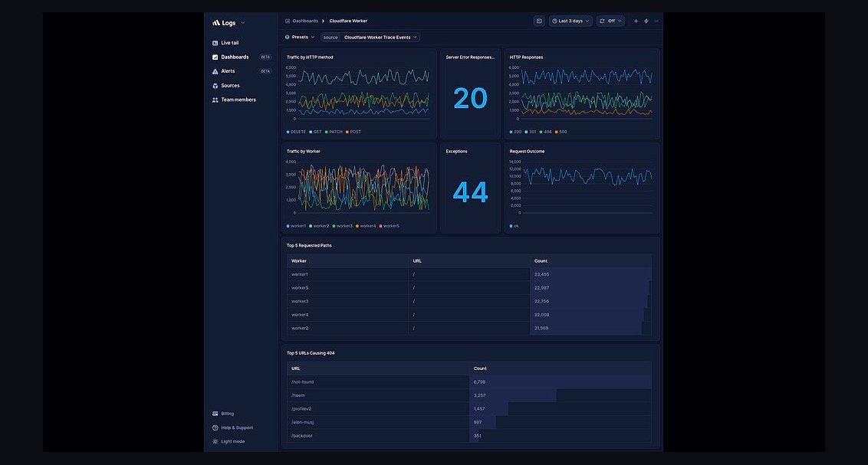Click Dashboards breadcrumb link
868x465 pixels.
305,21
